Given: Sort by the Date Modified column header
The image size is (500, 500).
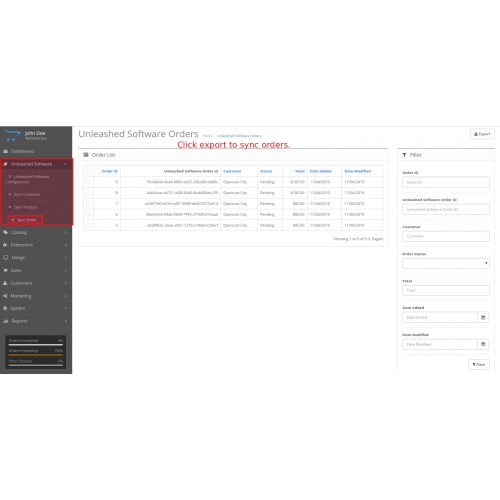Looking at the screenshot, I should (357, 171).
